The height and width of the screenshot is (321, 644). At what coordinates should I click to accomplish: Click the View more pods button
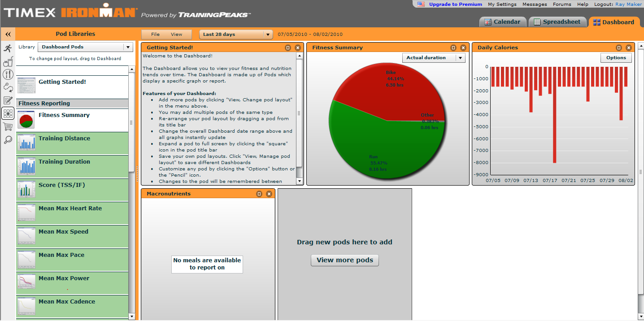click(x=344, y=260)
